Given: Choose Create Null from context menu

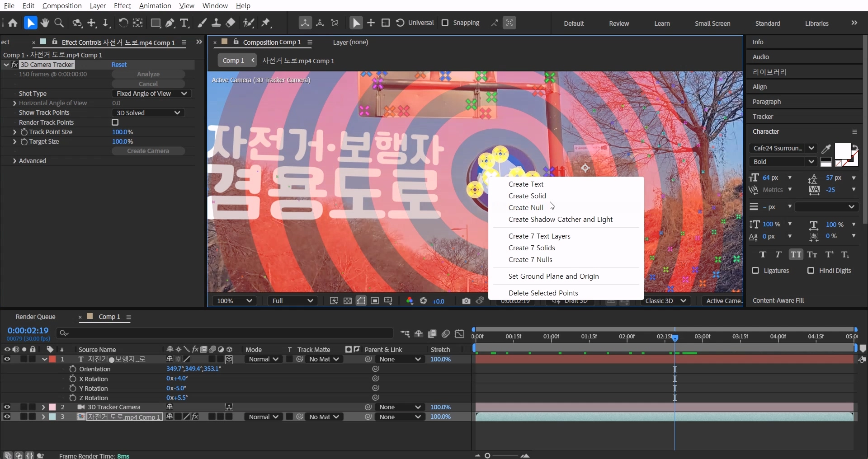Looking at the screenshot, I should [x=526, y=208].
